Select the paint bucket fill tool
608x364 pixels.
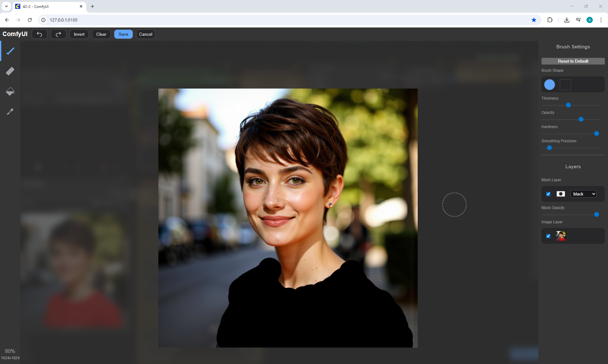click(x=10, y=91)
